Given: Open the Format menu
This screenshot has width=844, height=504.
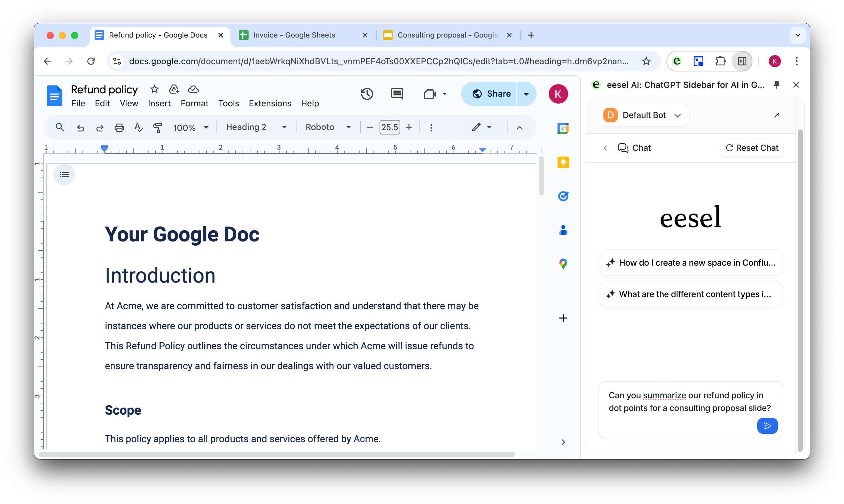Looking at the screenshot, I should click(x=195, y=103).
